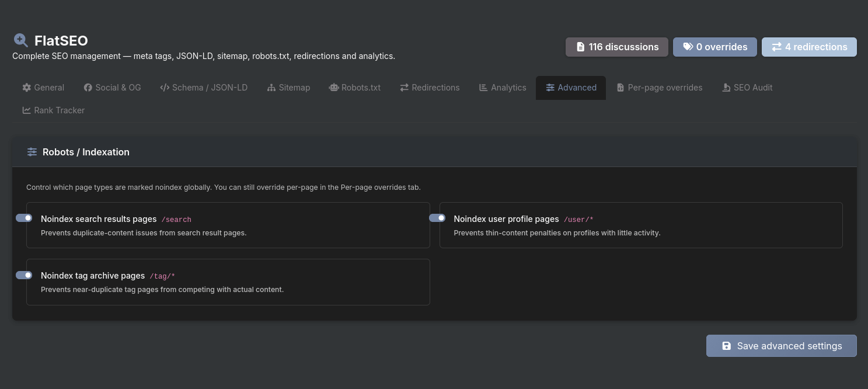Turn off Noindex tag archive pages
Screen dimensions: 868x389
24,275
